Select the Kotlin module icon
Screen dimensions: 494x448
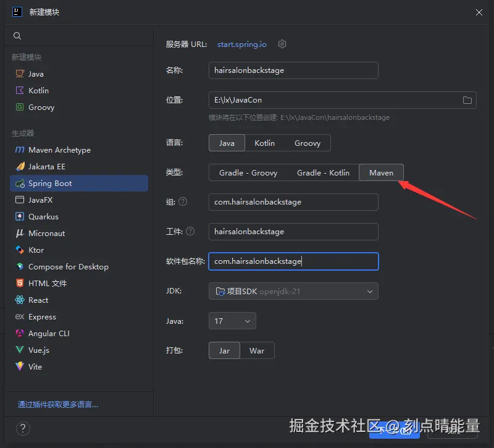(x=20, y=90)
